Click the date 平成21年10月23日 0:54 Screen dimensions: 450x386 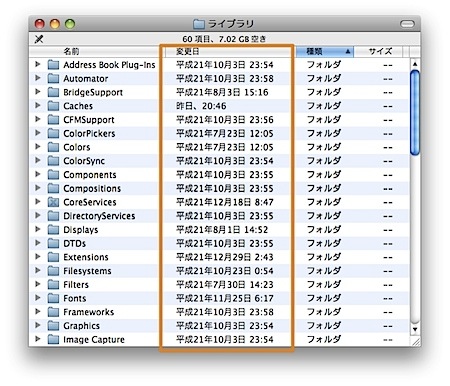click(x=225, y=271)
